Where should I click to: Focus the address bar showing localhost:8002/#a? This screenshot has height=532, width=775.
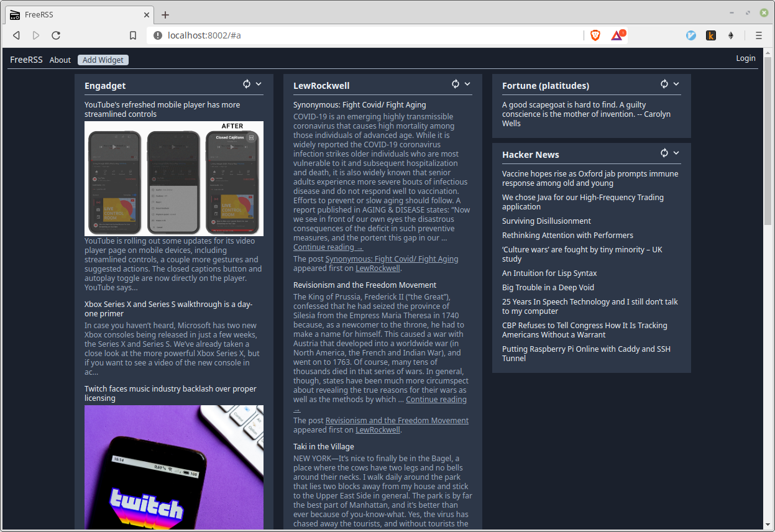click(367, 35)
